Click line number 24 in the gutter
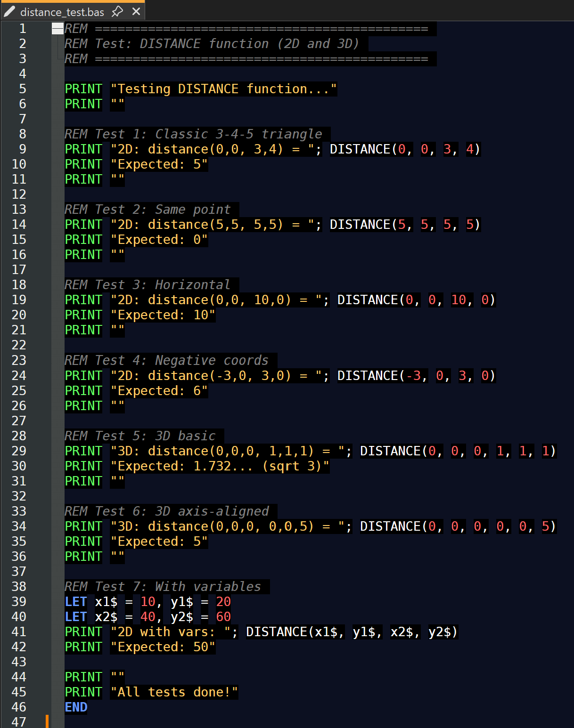This screenshot has height=728, width=574. tap(19, 376)
